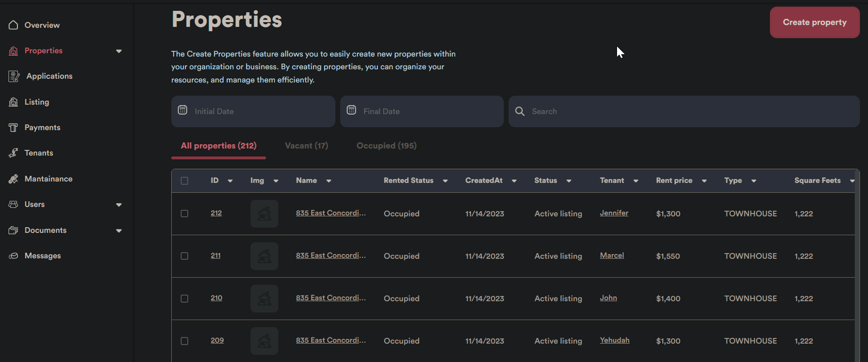Image resolution: width=868 pixels, height=362 pixels.
Task: Switch to the Vacant (17) tab
Action: click(x=306, y=146)
